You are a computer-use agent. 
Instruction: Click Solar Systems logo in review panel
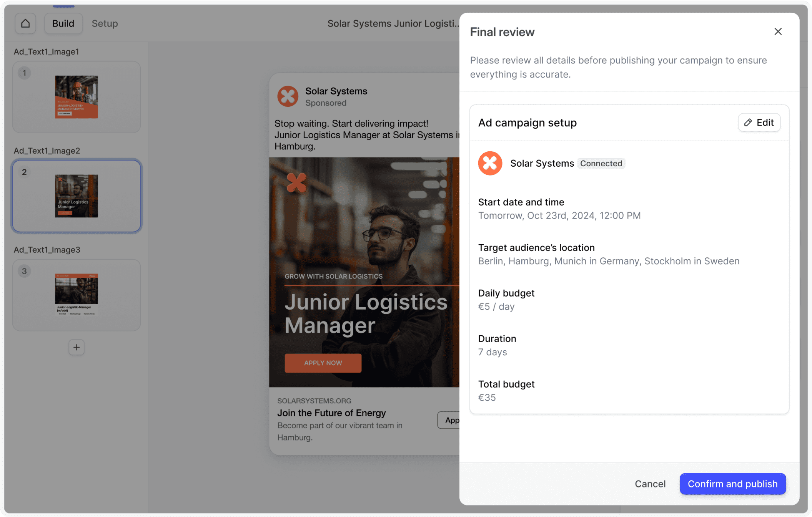(490, 163)
